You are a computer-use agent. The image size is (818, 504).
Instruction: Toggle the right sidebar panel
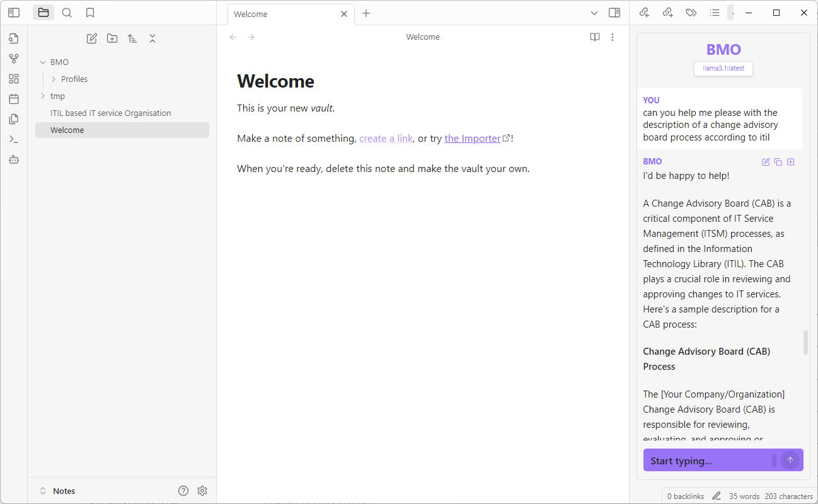(614, 13)
